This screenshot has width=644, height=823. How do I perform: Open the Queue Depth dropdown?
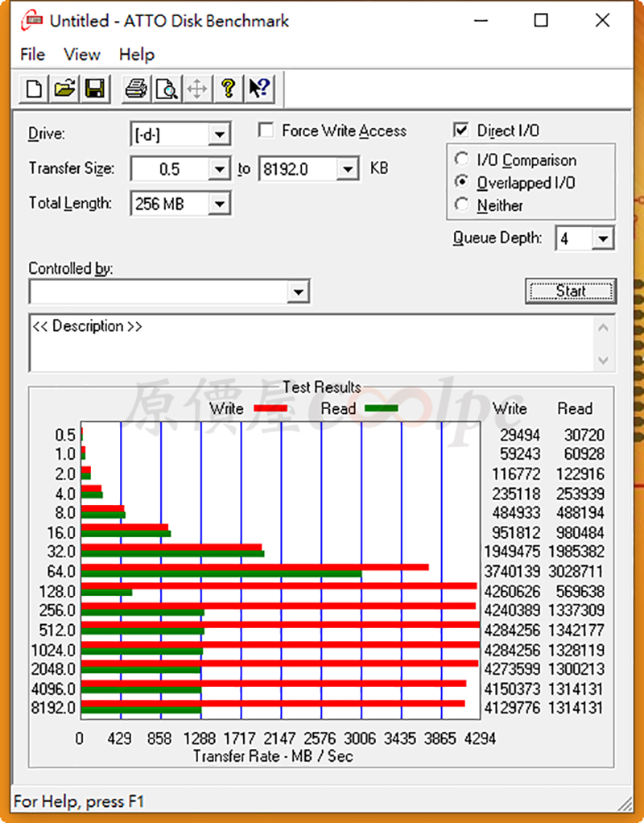pos(602,239)
